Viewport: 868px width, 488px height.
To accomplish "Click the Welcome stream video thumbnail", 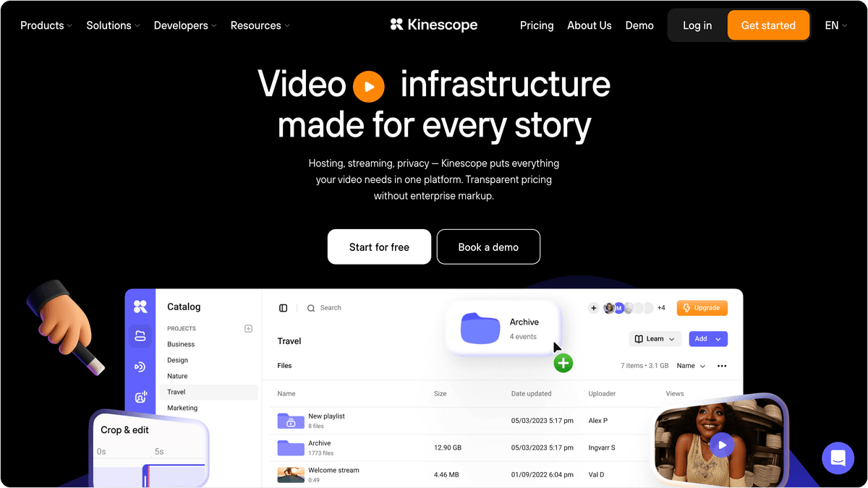I will coord(291,474).
